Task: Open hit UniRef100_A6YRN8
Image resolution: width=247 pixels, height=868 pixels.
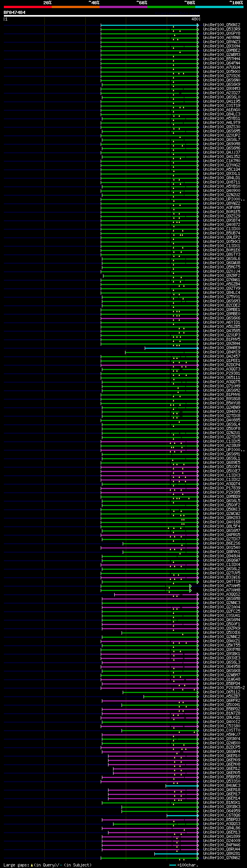Action: [222, 37]
